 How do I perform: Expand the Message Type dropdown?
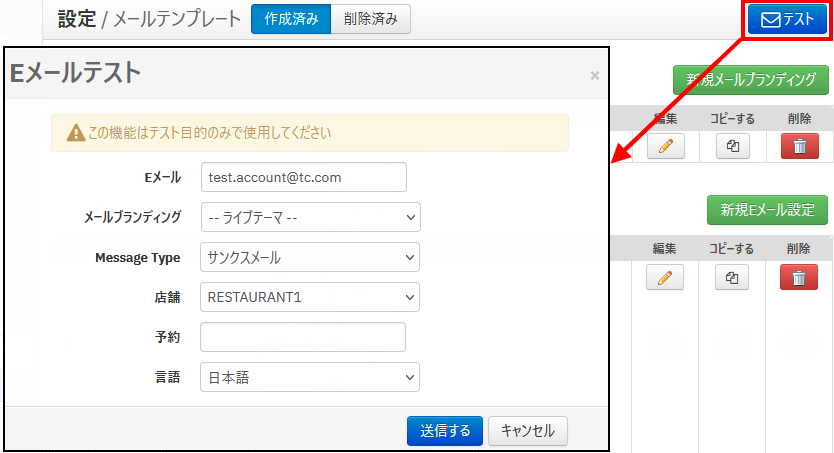coord(310,257)
